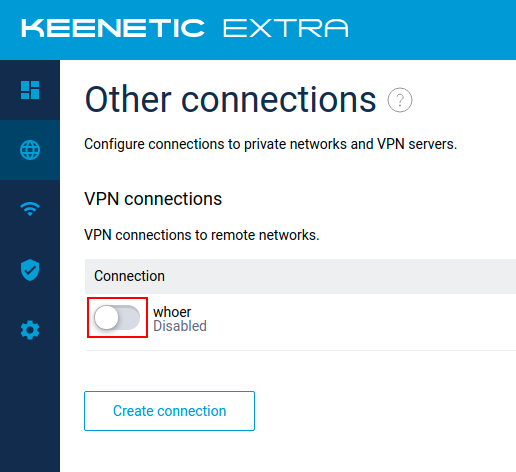The image size is (516, 472).
Task: Click empty area of blue header bar
Action: [433, 29]
